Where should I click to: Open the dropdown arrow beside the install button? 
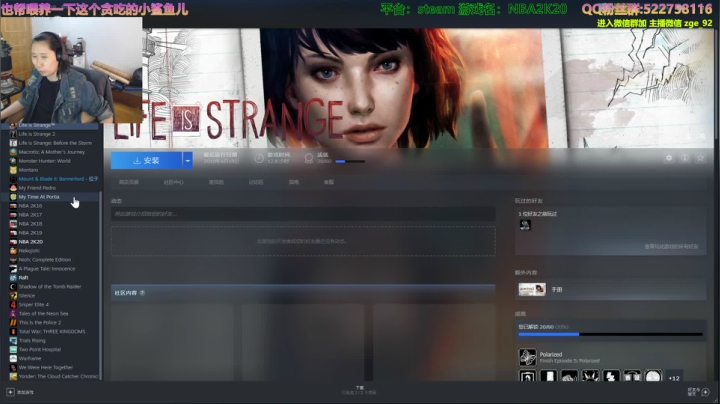pos(188,160)
